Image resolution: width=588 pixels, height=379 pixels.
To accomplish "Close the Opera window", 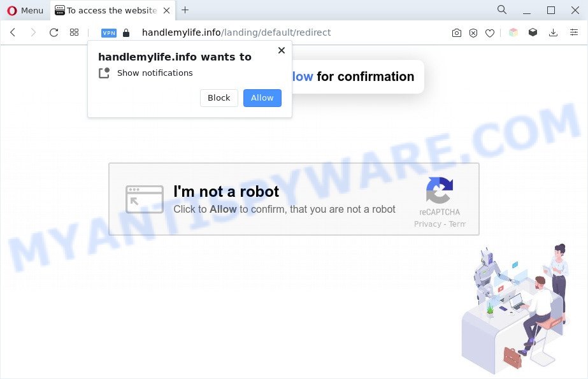I will [x=575, y=10].
